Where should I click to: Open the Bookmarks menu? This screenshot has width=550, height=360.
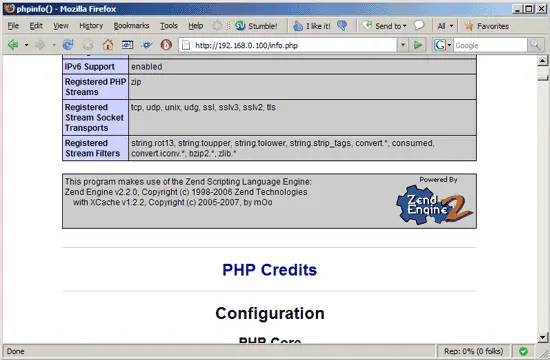132,26
